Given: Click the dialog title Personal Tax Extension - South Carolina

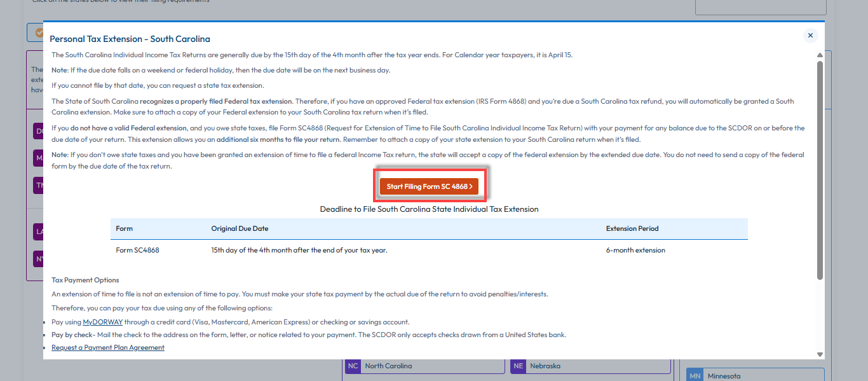Looking at the screenshot, I should pyautogui.click(x=130, y=39).
